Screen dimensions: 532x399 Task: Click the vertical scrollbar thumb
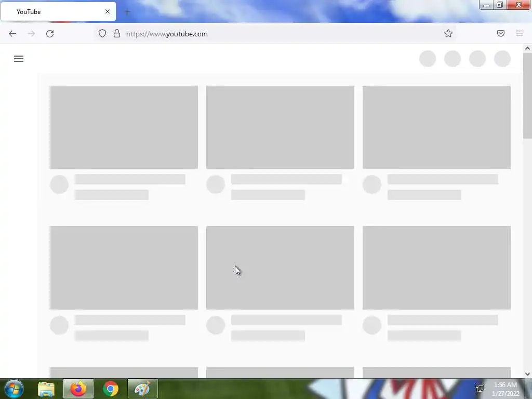527,96
